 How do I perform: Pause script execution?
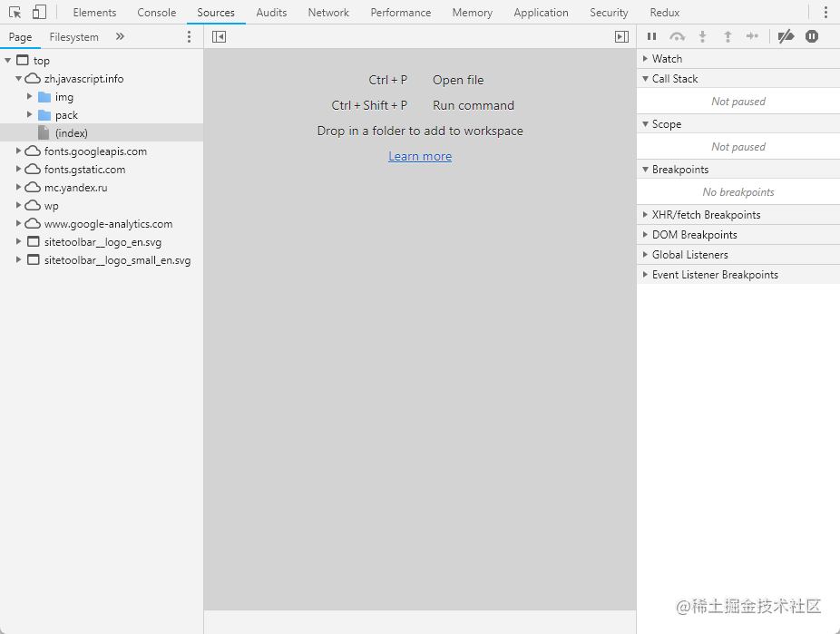[651, 36]
